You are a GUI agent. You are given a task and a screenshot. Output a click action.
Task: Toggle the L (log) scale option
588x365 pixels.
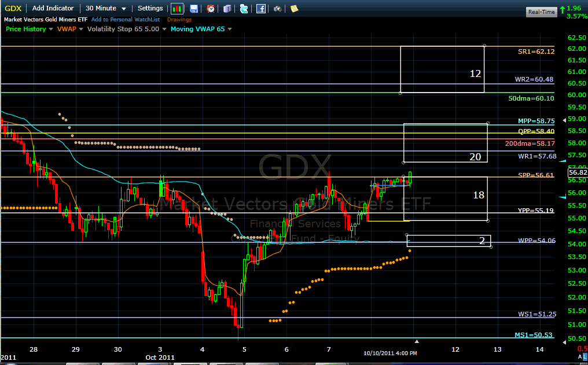coord(585,357)
